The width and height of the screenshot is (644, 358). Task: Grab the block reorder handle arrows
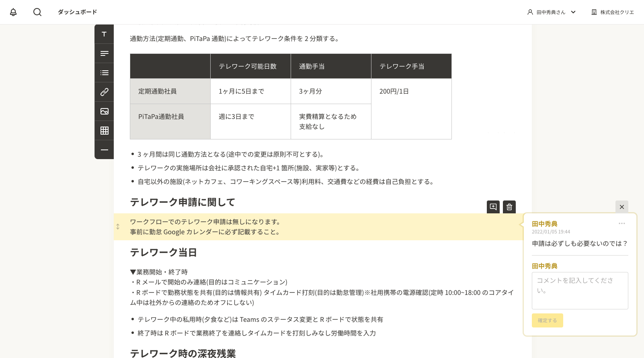click(x=118, y=227)
